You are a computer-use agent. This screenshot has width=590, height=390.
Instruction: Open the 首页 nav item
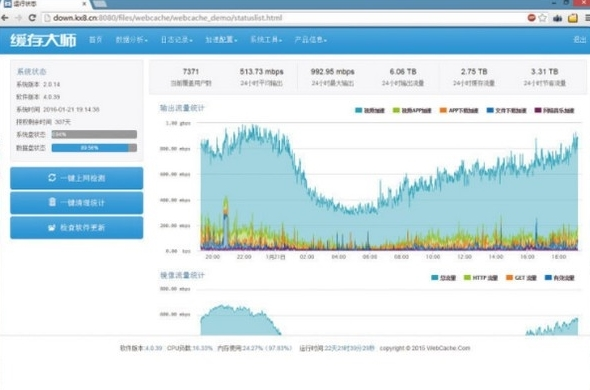pos(96,40)
